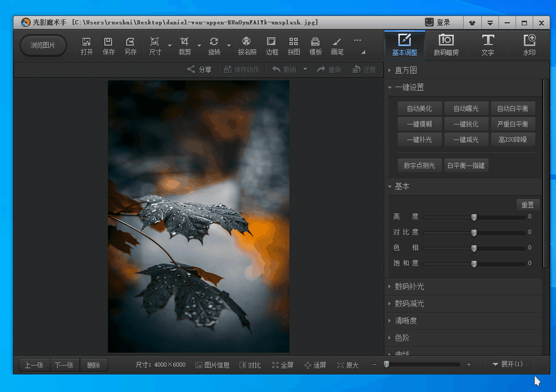The height and width of the screenshot is (392, 556).
Task: Click the zoom in plus icon
Action: (469, 365)
